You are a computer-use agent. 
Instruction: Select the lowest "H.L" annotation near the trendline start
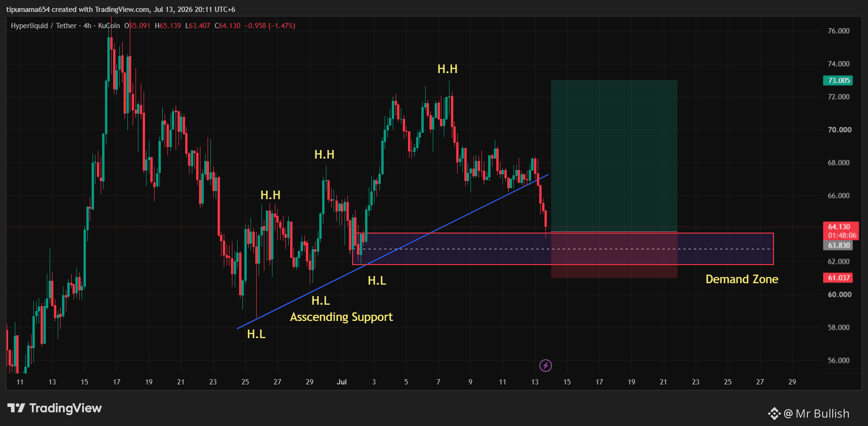(256, 334)
